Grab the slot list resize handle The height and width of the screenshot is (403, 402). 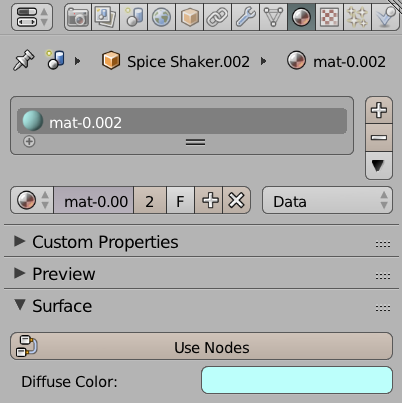click(x=195, y=142)
